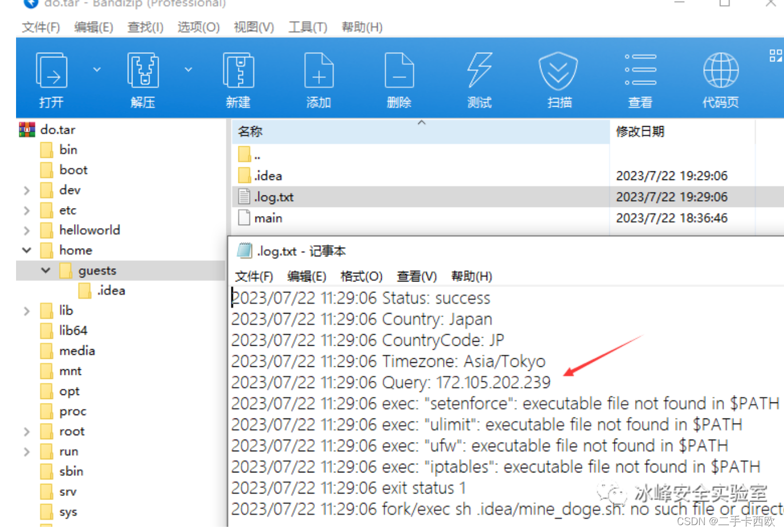Open Bandizip 视图(V) menu
The height and width of the screenshot is (532, 784).
point(253,27)
